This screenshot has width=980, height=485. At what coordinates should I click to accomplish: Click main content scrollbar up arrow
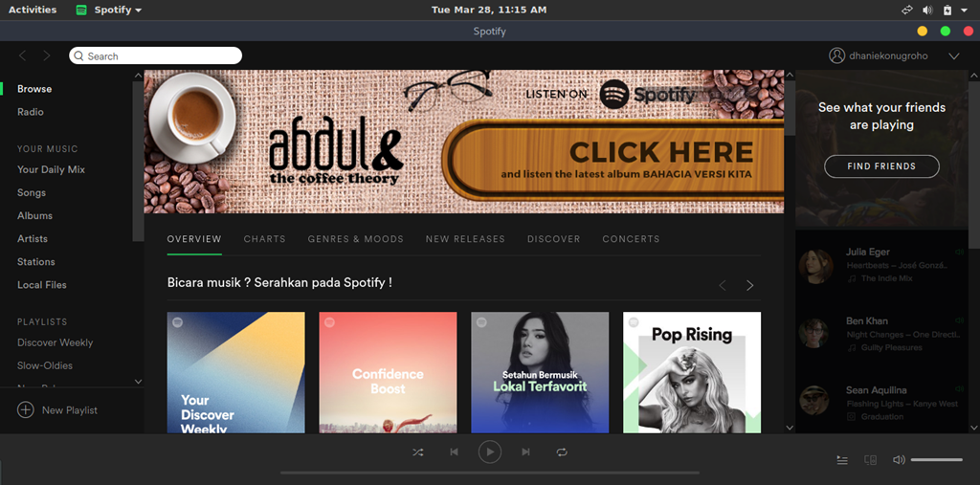(x=790, y=75)
